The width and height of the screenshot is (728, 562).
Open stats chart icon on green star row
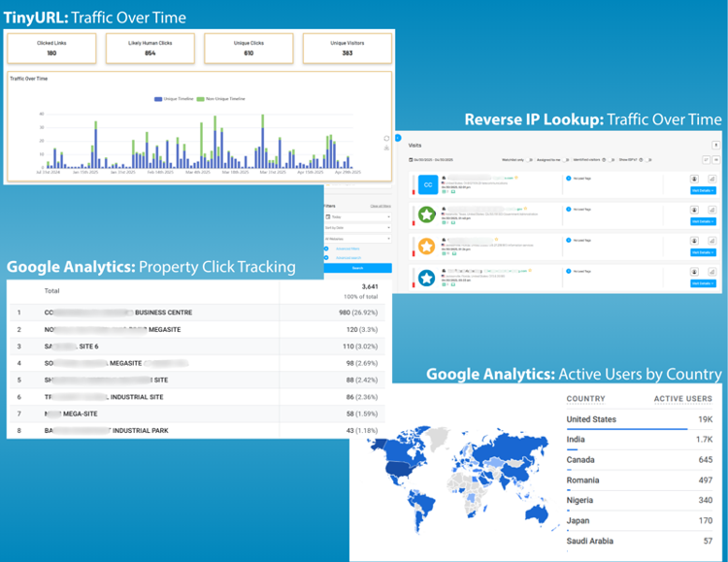(x=711, y=210)
